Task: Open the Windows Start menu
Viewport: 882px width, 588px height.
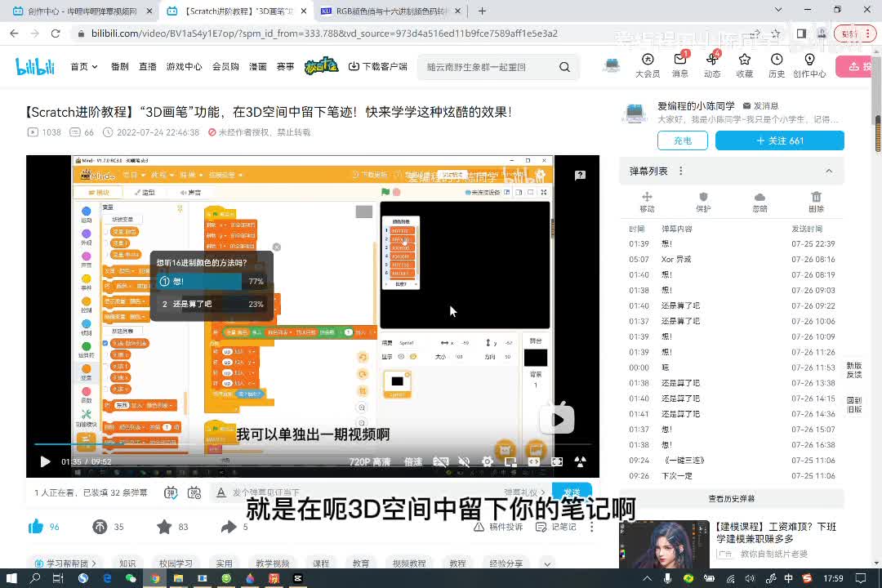Action: 11,578
